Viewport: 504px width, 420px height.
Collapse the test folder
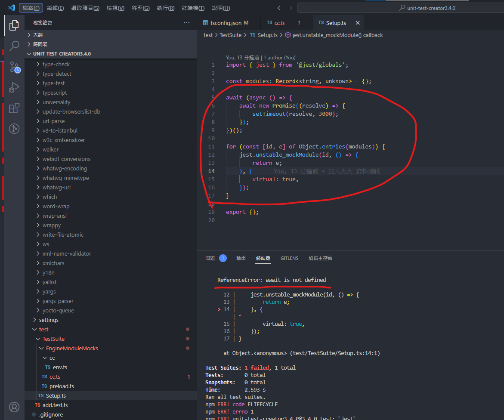pyautogui.click(x=111, y=329)
